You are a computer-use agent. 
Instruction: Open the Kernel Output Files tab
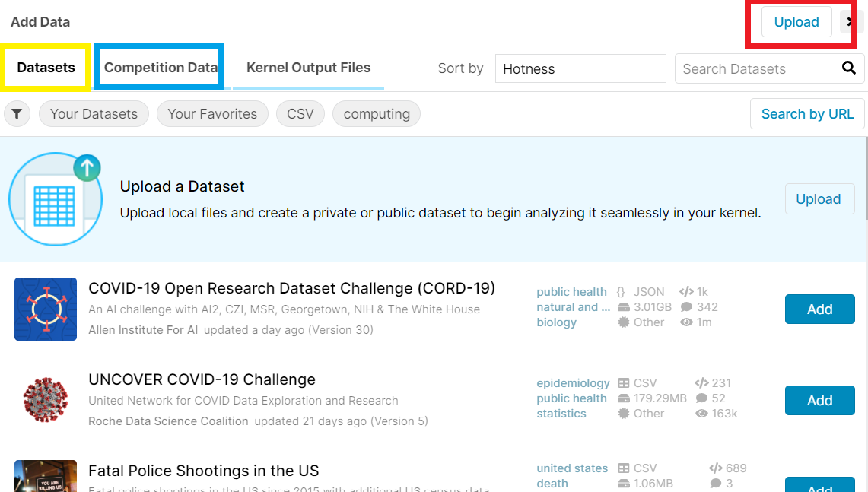click(x=307, y=67)
